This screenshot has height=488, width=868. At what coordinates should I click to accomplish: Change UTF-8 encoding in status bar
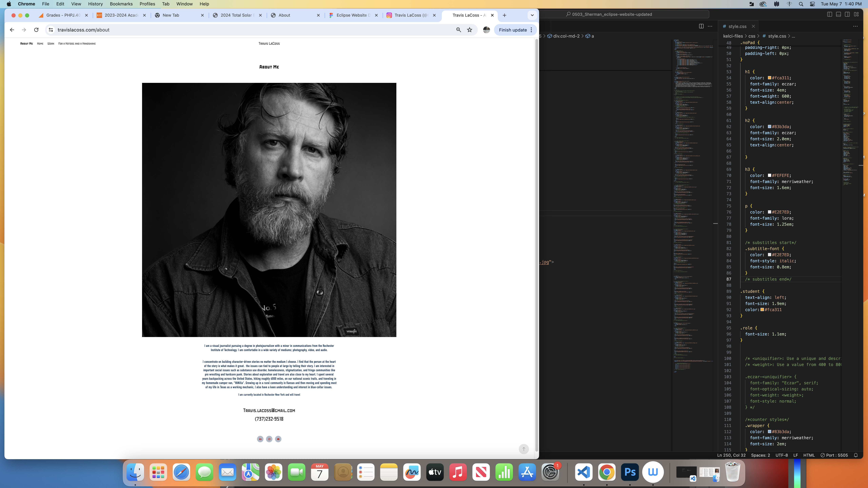point(781,455)
